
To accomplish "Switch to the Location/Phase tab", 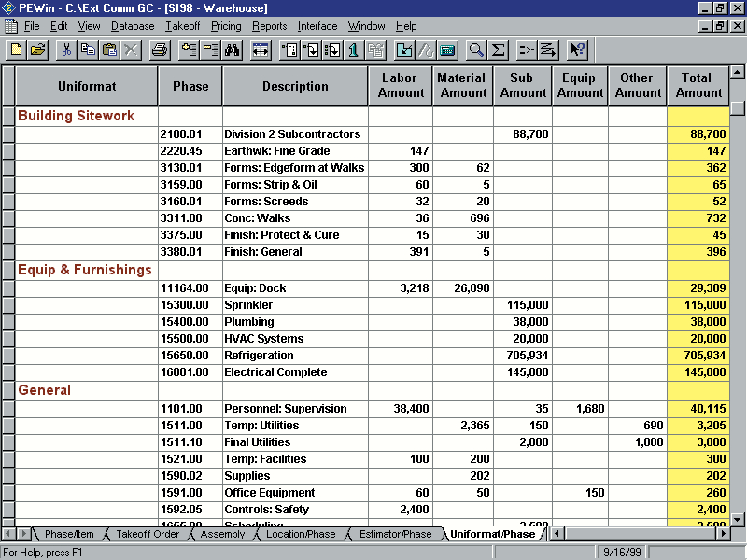I will [301, 534].
